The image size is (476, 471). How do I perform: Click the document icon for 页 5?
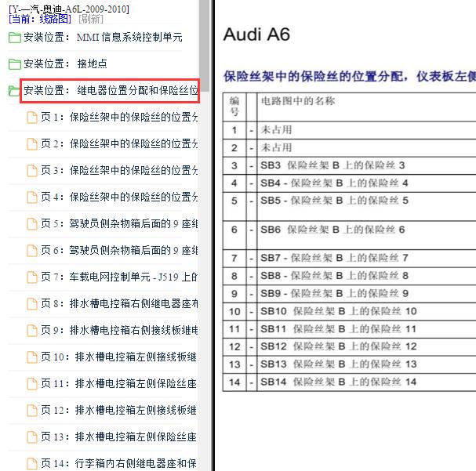point(32,224)
